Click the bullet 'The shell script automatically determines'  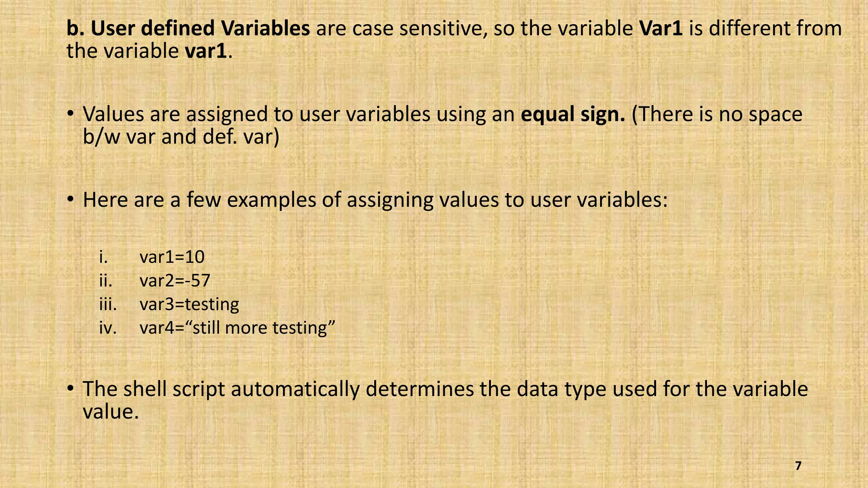(x=445, y=400)
